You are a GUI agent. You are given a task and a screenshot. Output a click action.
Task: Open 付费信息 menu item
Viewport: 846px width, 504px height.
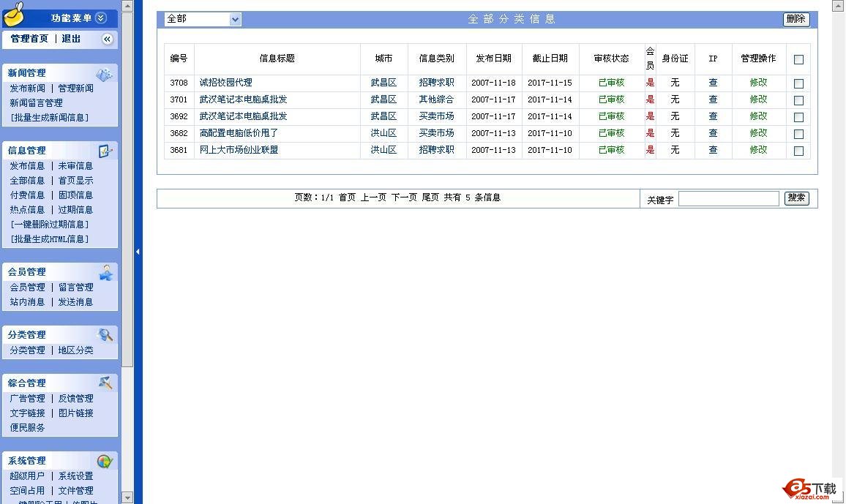[27, 195]
